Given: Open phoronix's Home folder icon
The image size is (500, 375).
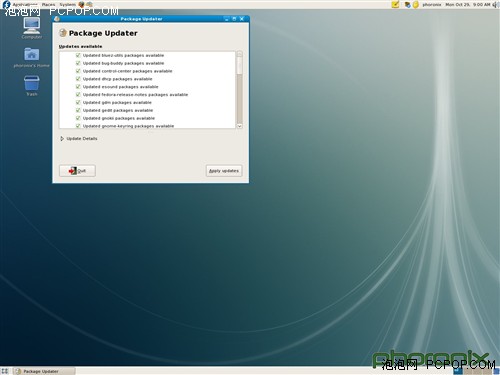Looking at the screenshot, I should pos(31,57).
